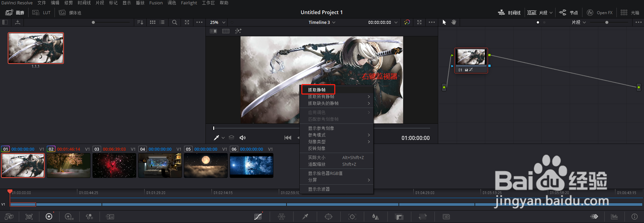The image size is (644, 223).
Task: Open the 画廊 gallery panel button
Action: click(15, 12)
